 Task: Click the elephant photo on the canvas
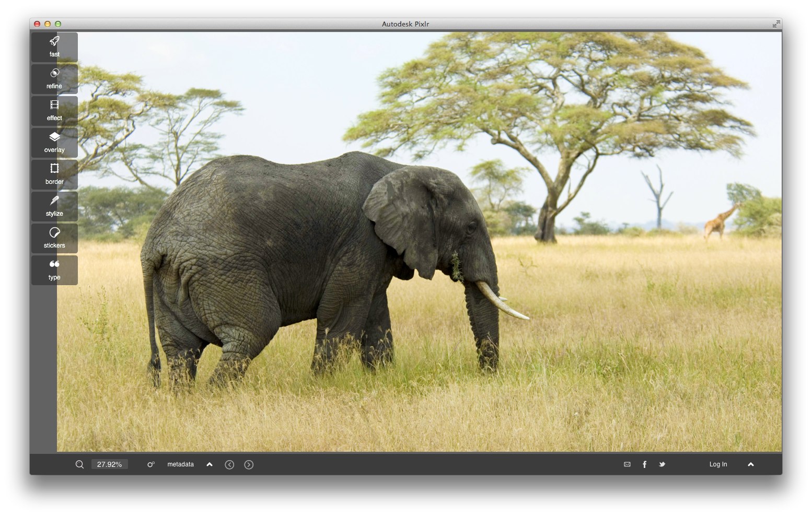coord(419,242)
